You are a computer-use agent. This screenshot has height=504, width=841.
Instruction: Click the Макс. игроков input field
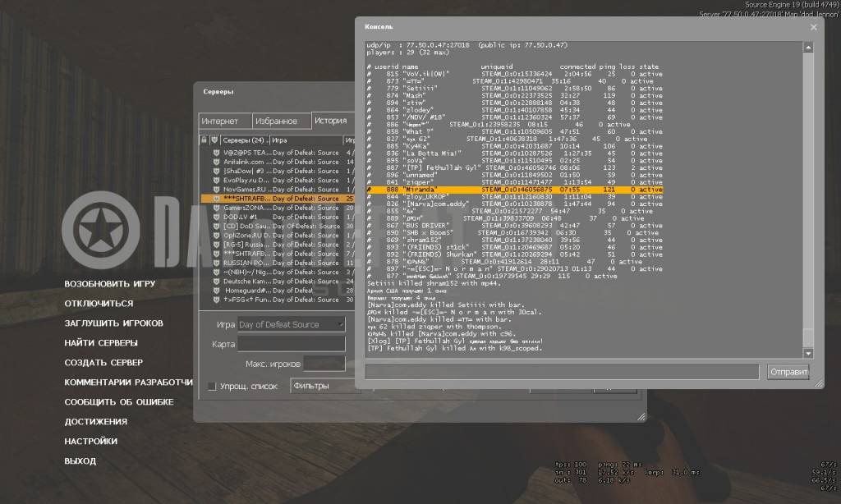324,364
